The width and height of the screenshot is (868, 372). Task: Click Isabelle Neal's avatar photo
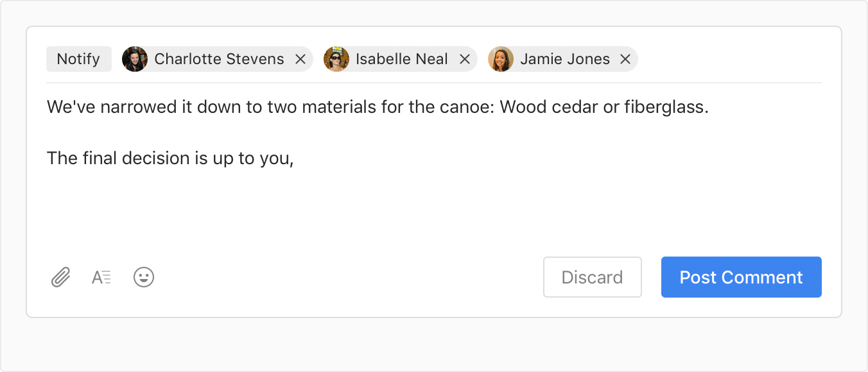(x=336, y=59)
